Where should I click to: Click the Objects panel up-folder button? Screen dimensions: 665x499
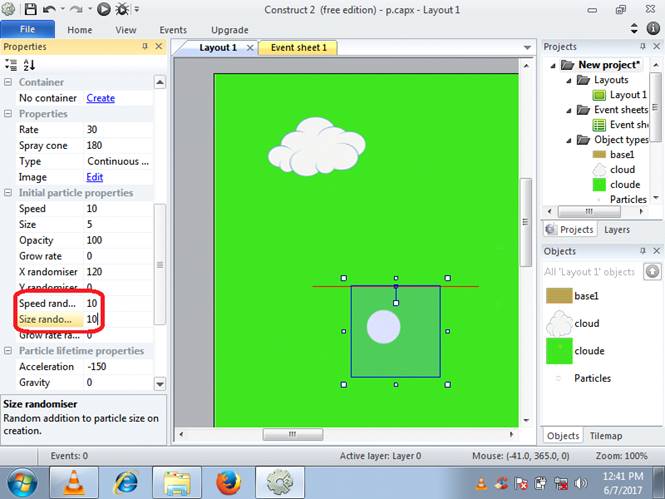pyautogui.click(x=652, y=271)
